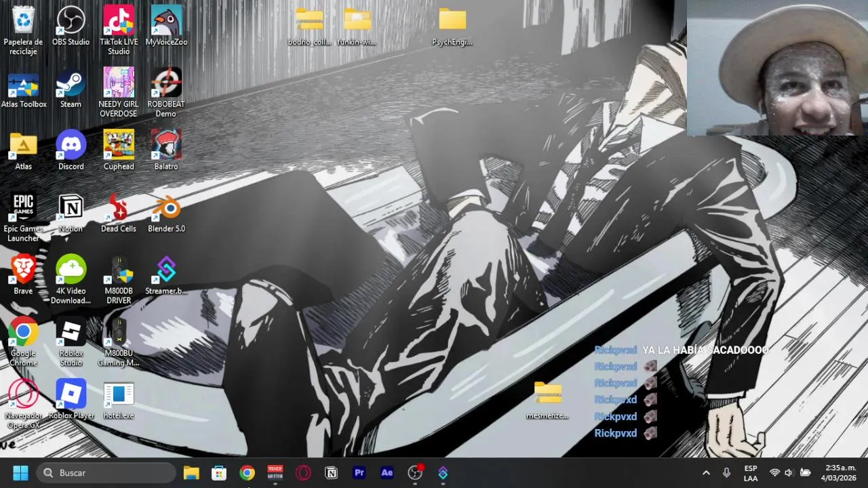Select the Roblox Player desktop icon

coord(71,400)
